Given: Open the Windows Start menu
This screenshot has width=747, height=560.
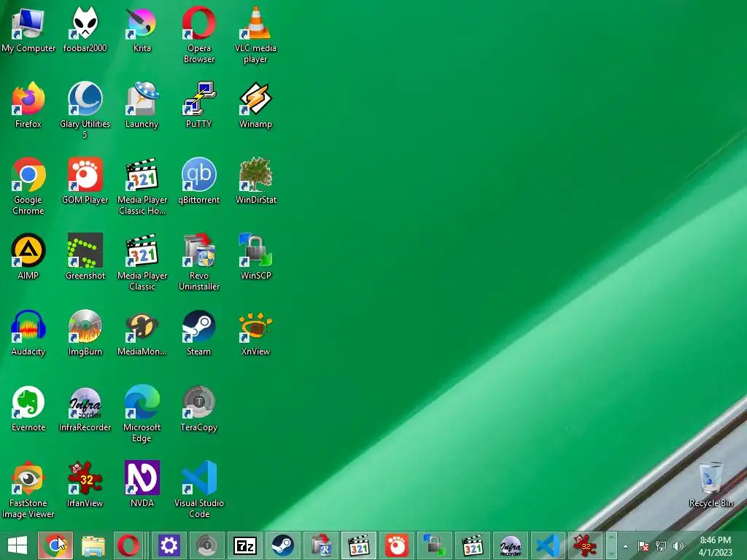Looking at the screenshot, I should [x=18, y=545].
